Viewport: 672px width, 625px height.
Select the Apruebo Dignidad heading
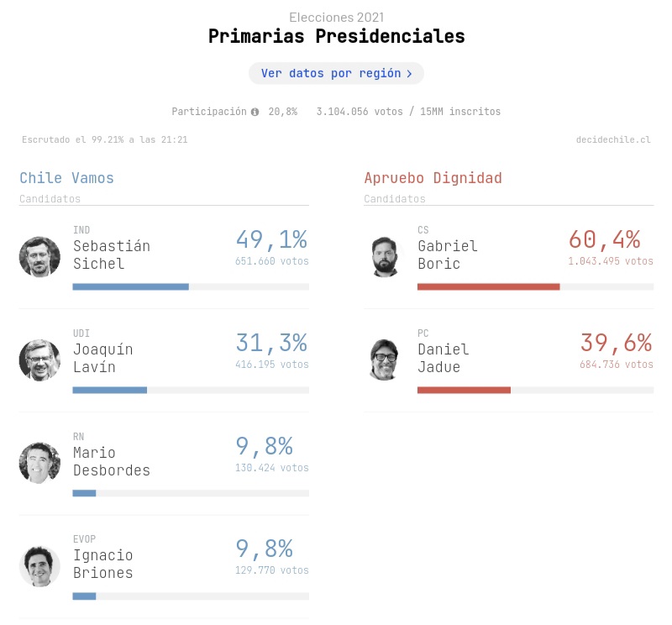pos(433,178)
